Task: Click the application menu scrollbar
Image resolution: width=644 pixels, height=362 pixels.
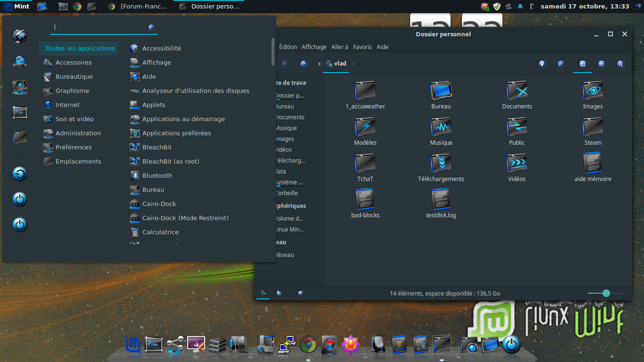Action: point(273,52)
